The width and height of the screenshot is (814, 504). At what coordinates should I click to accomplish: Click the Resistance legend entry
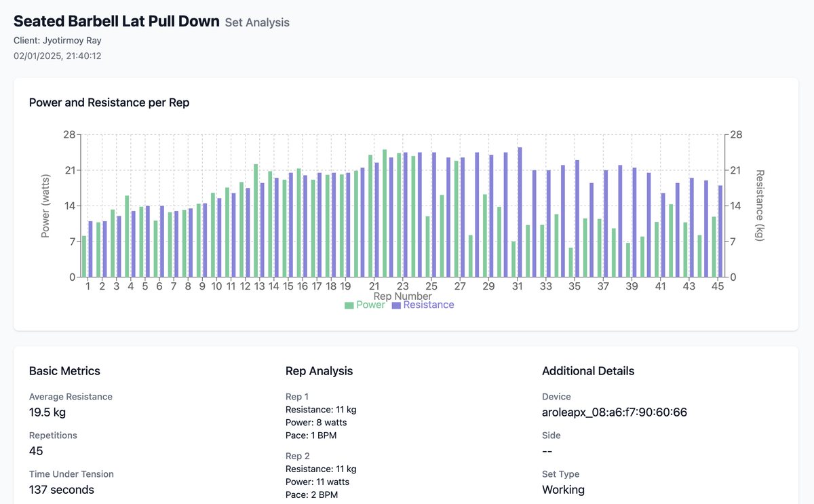point(423,305)
